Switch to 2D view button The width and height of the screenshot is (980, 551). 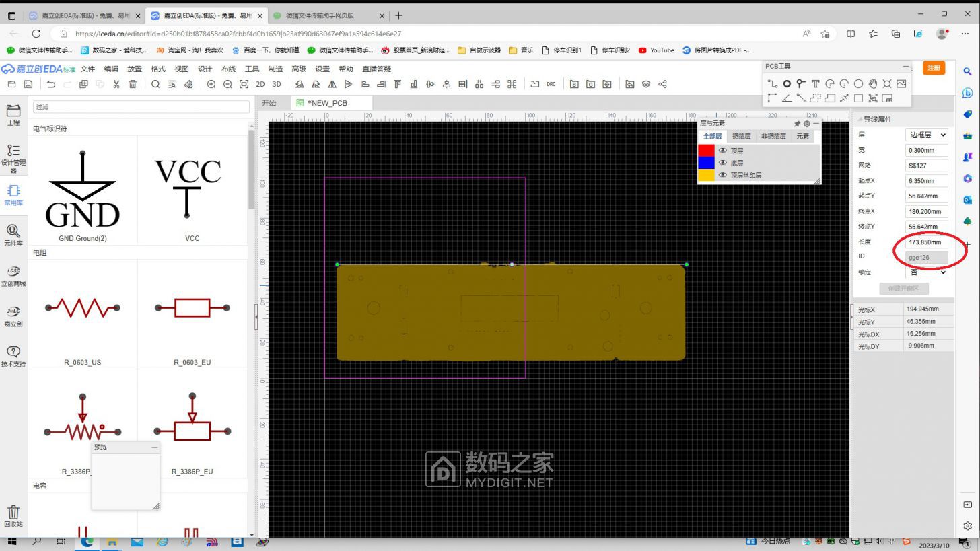click(260, 84)
